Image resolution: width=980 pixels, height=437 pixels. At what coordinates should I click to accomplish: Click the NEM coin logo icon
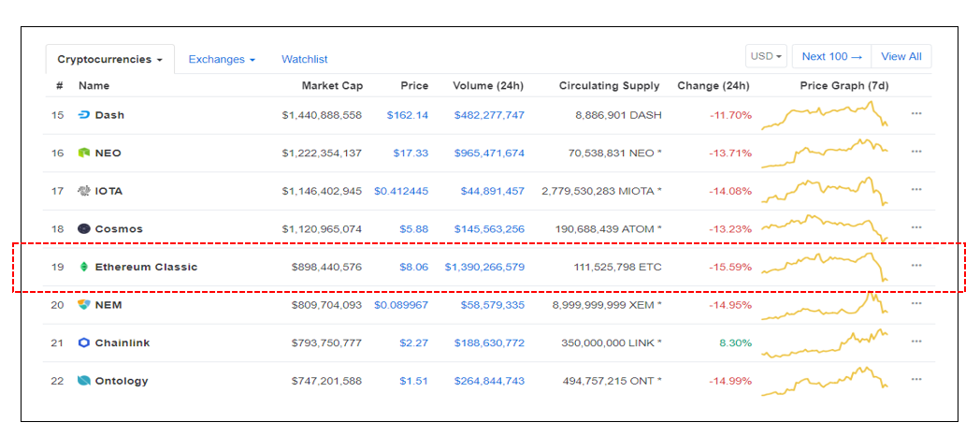(84, 305)
